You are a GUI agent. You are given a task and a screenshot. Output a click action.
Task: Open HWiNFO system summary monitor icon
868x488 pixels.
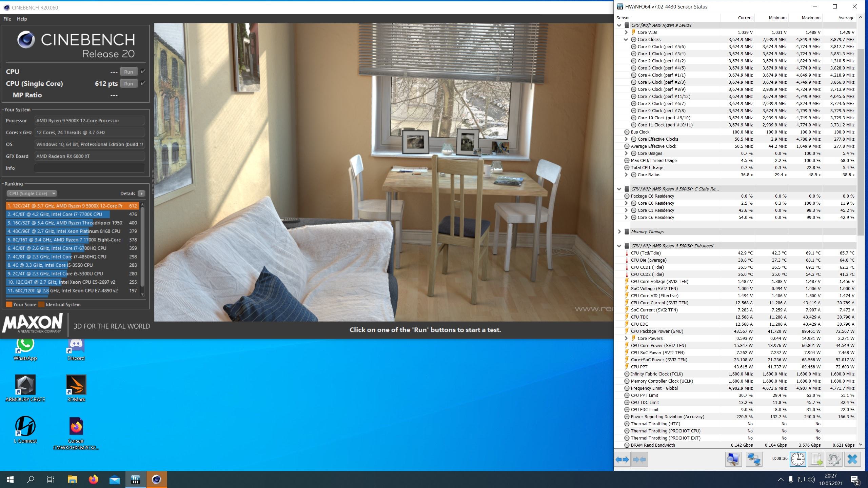pos(733,460)
